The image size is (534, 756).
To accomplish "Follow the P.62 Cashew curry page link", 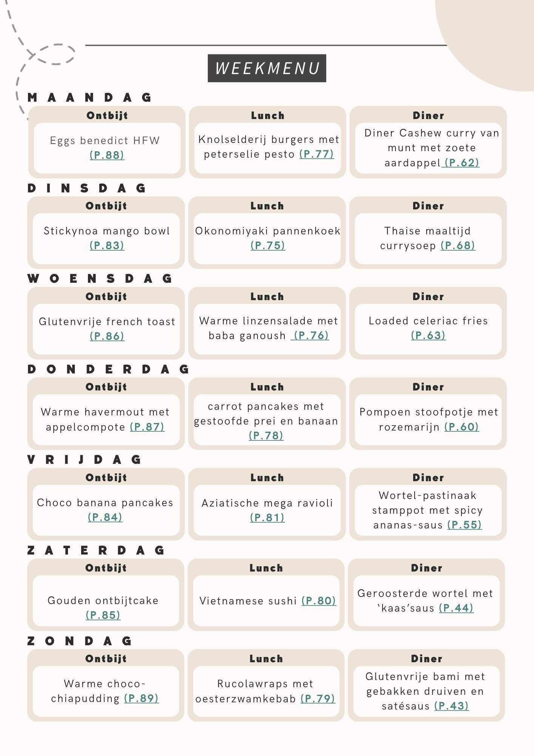I will point(462,163).
